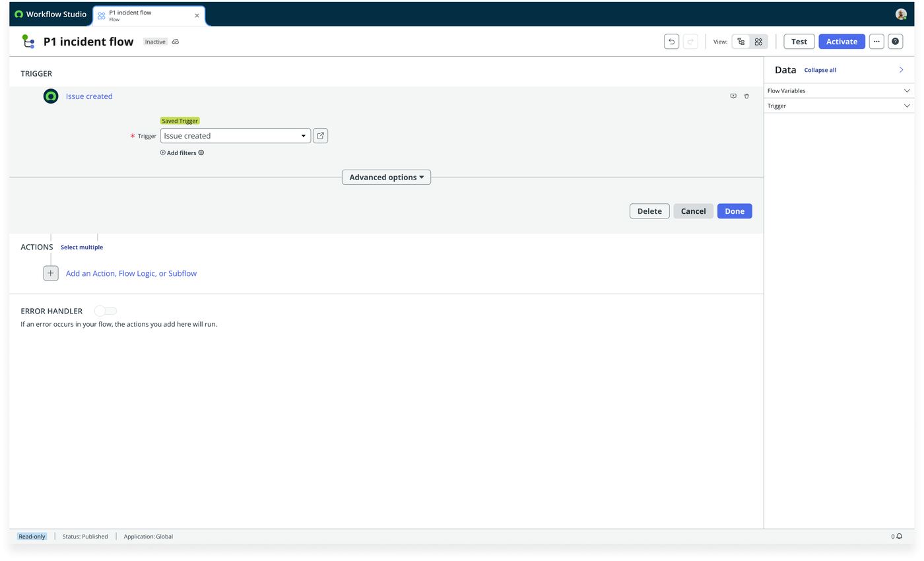Screen dimensions: 924x561
Task: Click the plus icon to add action
Action: (51, 273)
